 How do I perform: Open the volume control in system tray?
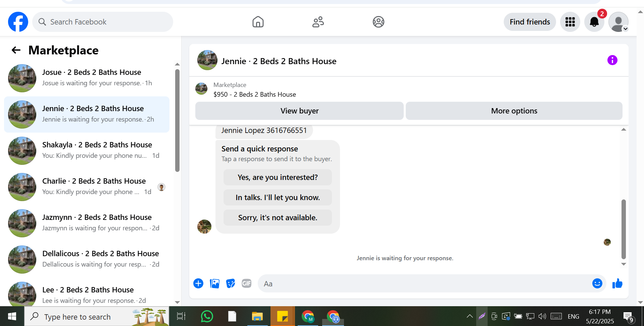pos(542,316)
